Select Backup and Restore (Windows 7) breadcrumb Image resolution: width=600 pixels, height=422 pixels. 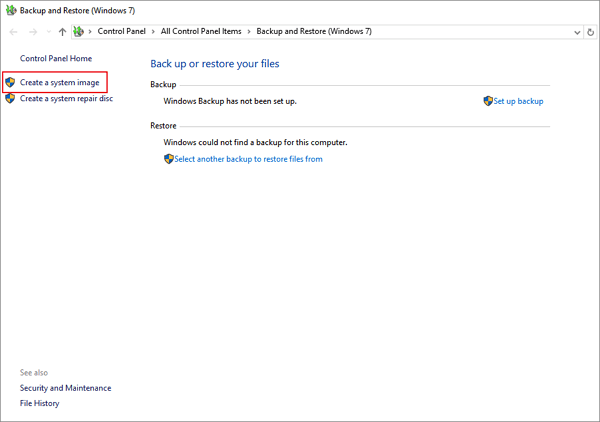[314, 31]
